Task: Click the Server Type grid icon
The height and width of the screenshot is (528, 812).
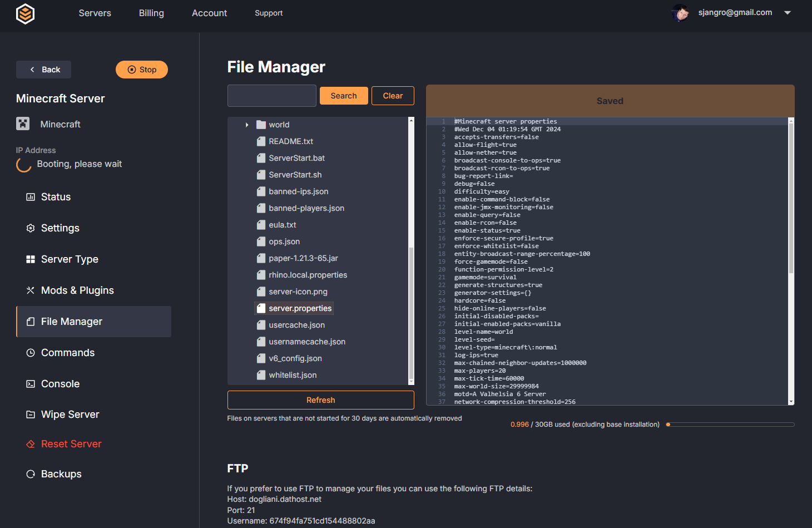Action: pyautogui.click(x=30, y=259)
